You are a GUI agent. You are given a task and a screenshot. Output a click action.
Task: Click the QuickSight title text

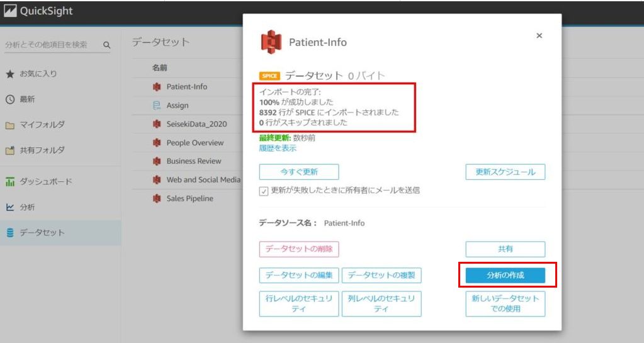47,11
